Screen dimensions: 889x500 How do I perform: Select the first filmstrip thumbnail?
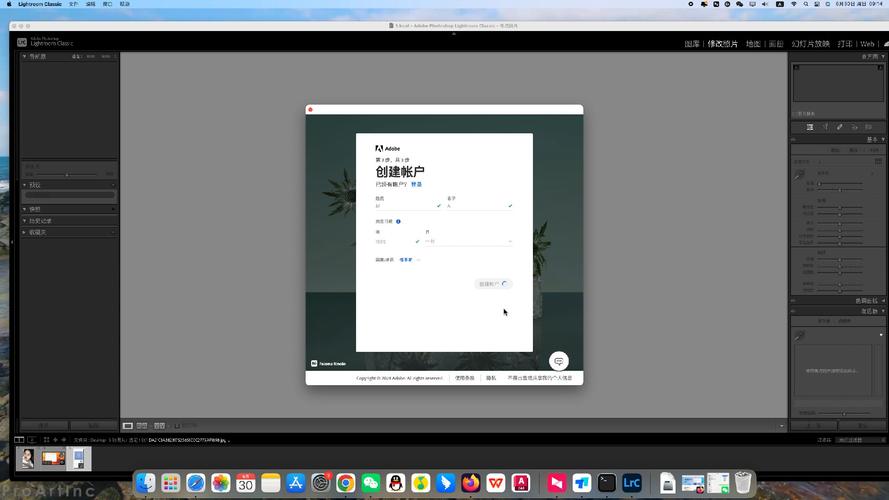26,458
